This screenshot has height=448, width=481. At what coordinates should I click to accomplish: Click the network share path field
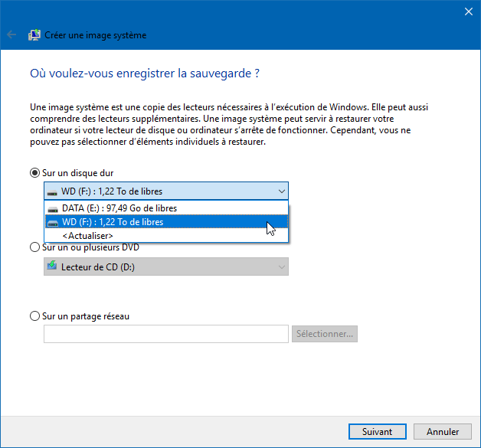pyautogui.click(x=166, y=334)
